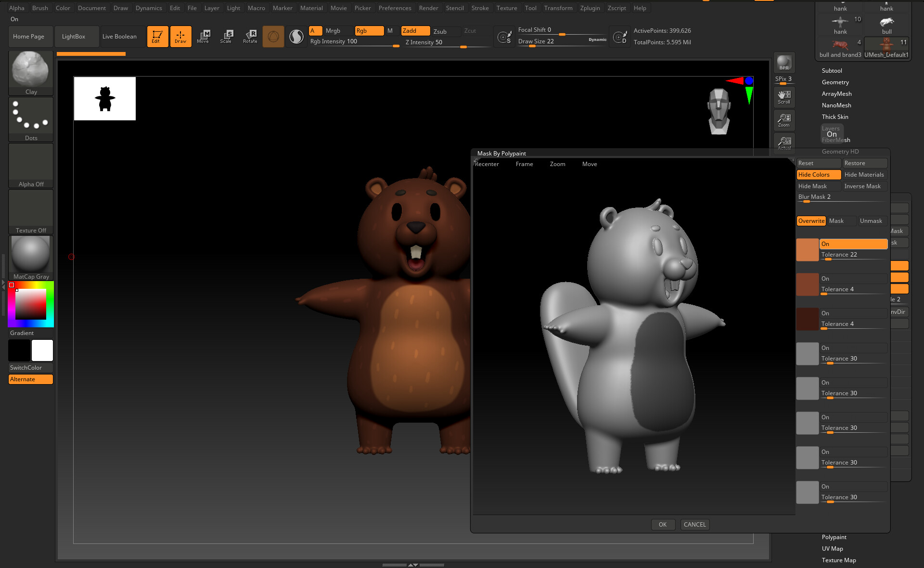Choose the Move gizmo tool

click(203, 37)
